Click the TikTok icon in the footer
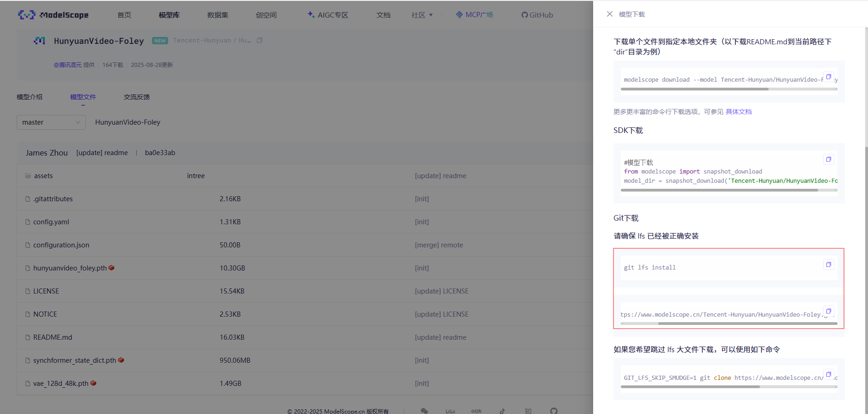This screenshot has height=414, width=868. point(502,410)
